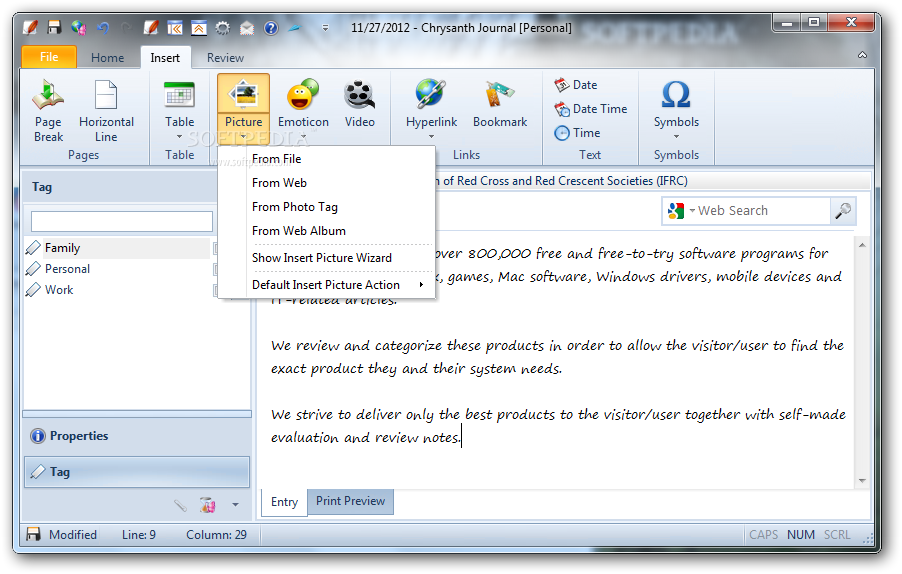This screenshot has height=574, width=902.
Task: Insert a Bookmark
Action: coord(500,104)
